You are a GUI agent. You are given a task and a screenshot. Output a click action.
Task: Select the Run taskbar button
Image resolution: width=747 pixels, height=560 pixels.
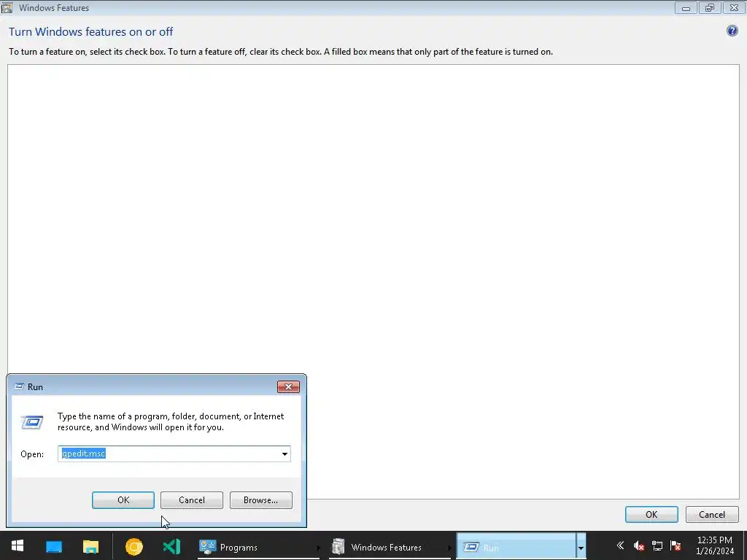click(516, 547)
